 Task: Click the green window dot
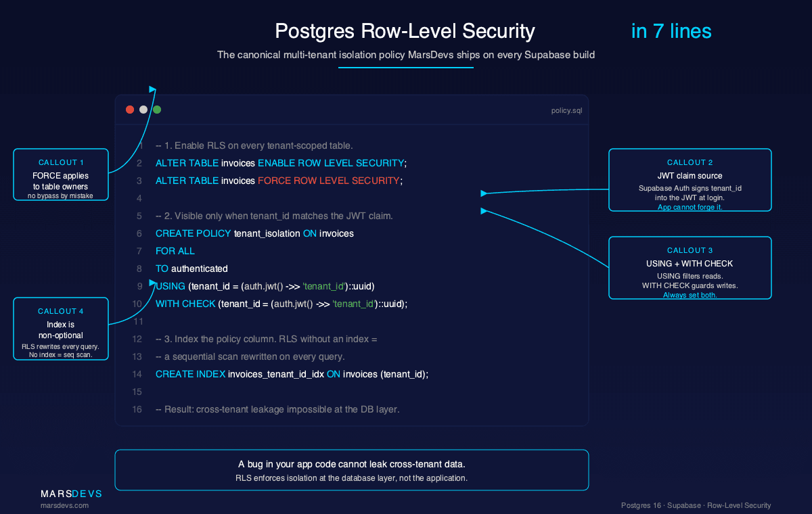tap(156, 109)
